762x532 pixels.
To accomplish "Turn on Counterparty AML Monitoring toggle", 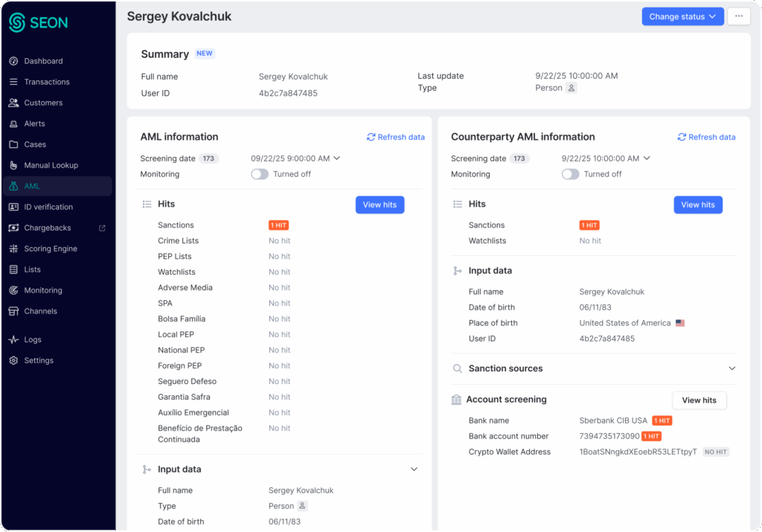I will tap(570, 174).
